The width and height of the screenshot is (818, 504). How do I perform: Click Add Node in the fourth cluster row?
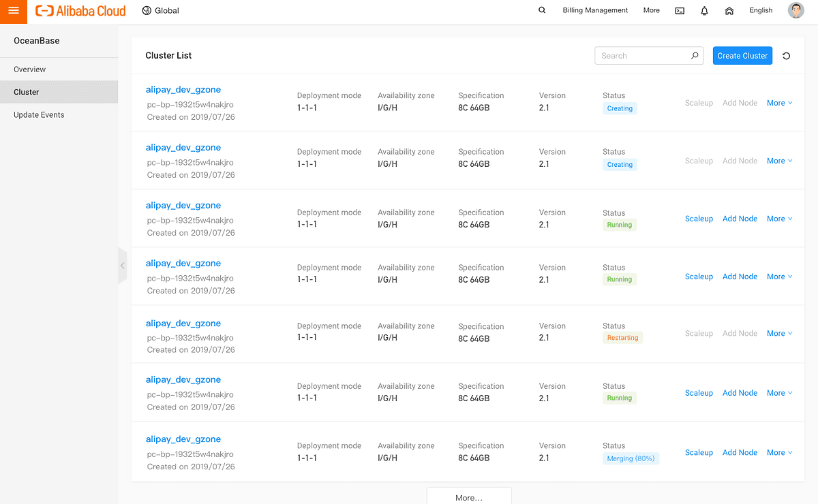pyautogui.click(x=740, y=277)
